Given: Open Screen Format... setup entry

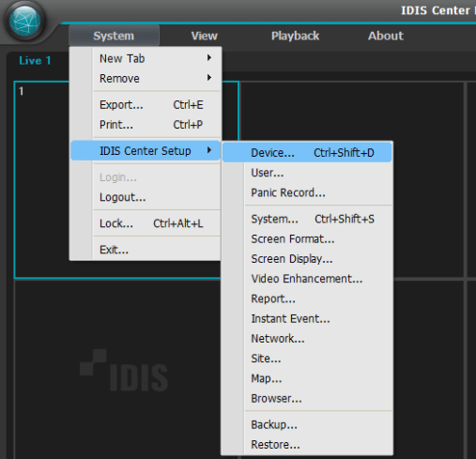Looking at the screenshot, I should coord(307,239).
